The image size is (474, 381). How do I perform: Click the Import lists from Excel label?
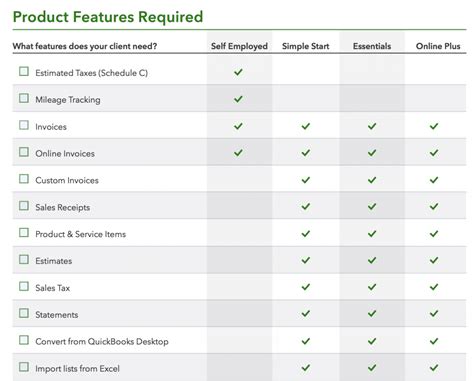77,369
